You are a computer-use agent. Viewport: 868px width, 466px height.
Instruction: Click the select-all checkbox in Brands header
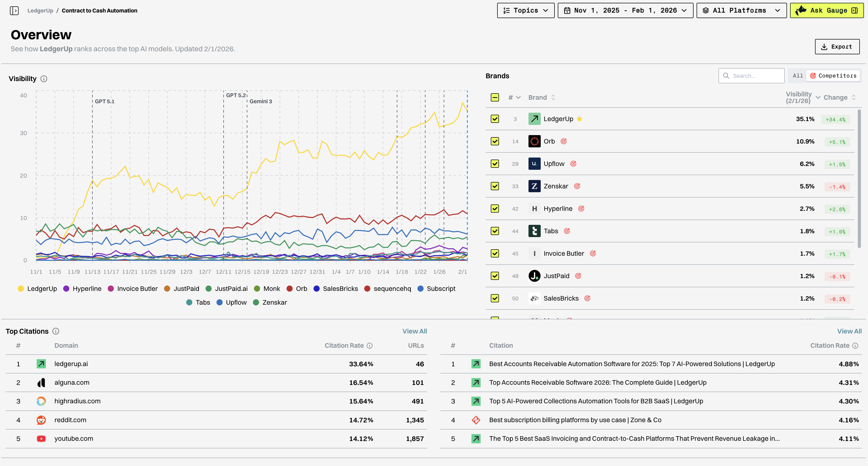click(495, 97)
